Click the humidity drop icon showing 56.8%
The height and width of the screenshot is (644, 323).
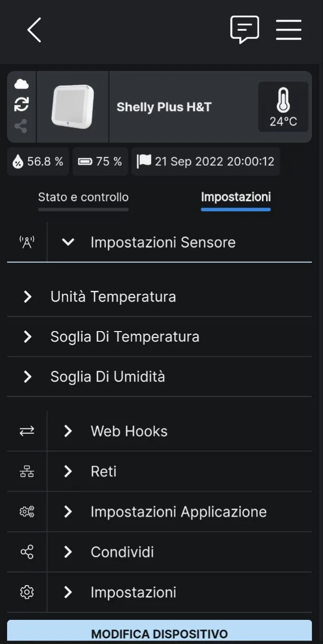[16, 161]
